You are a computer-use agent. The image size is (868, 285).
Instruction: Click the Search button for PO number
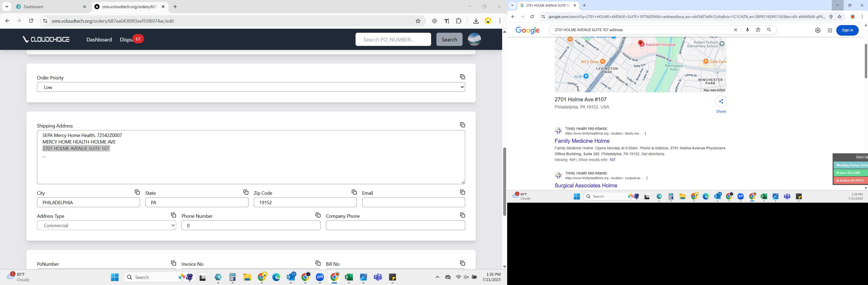point(449,39)
